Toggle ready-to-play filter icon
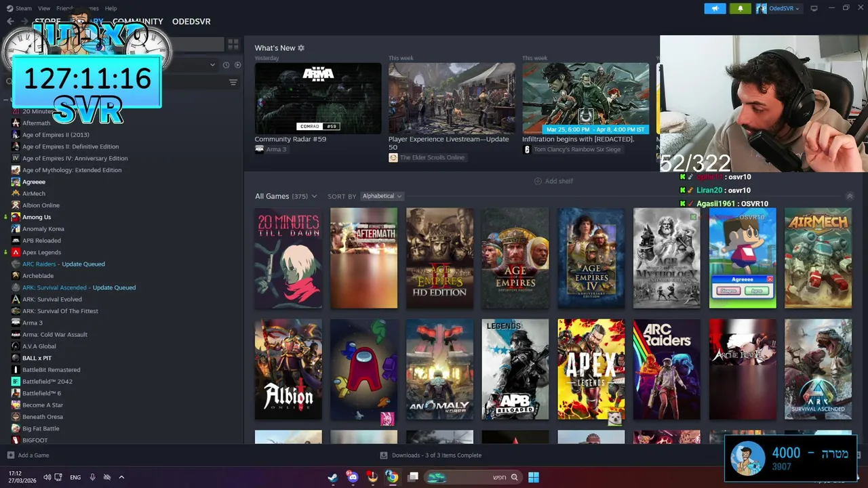This screenshot has width=868, height=488. coord(237,65)
